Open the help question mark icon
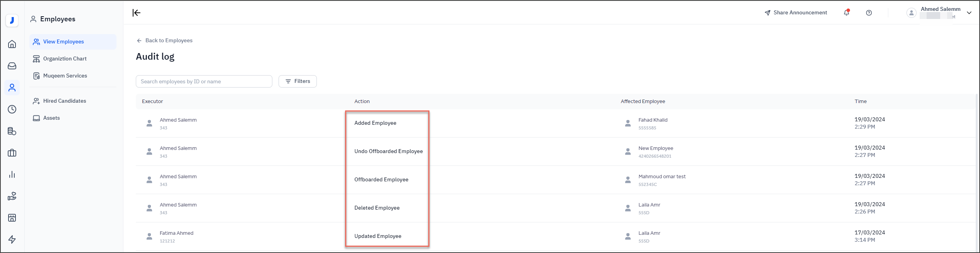This screenshot has width=980, height=253. pyautogui.click(x=869, y=13)
